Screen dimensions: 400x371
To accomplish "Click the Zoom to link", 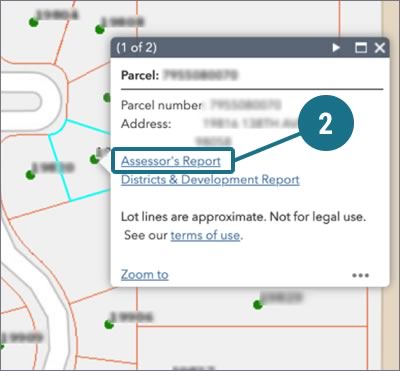I will 145,275.
